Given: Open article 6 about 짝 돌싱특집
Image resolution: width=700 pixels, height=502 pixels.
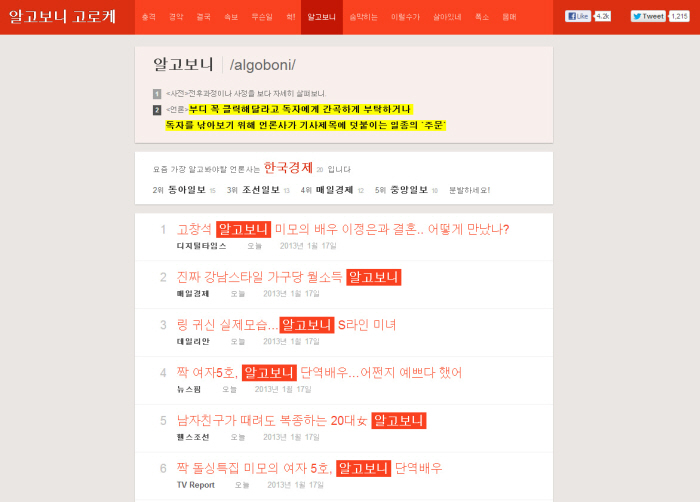Looking at the screenshot, I should pos(309,468).
